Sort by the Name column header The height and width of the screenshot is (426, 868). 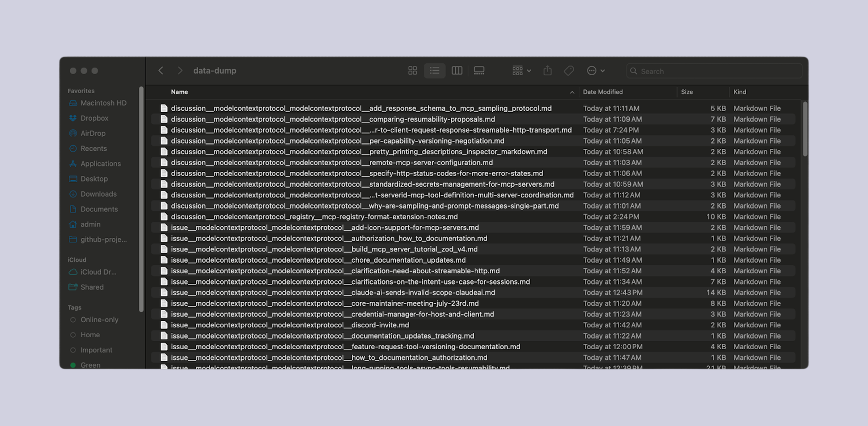tap(179, 92)
